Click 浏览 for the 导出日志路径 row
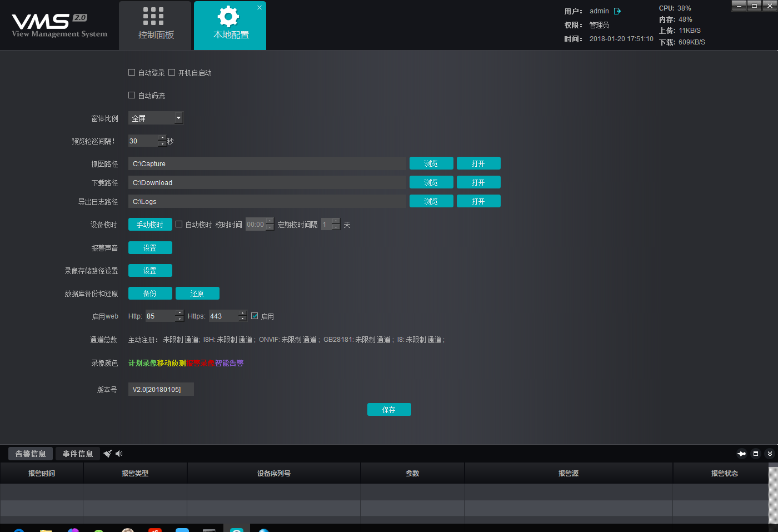This screenshot has height=532, width=778. tap(431, 201)
